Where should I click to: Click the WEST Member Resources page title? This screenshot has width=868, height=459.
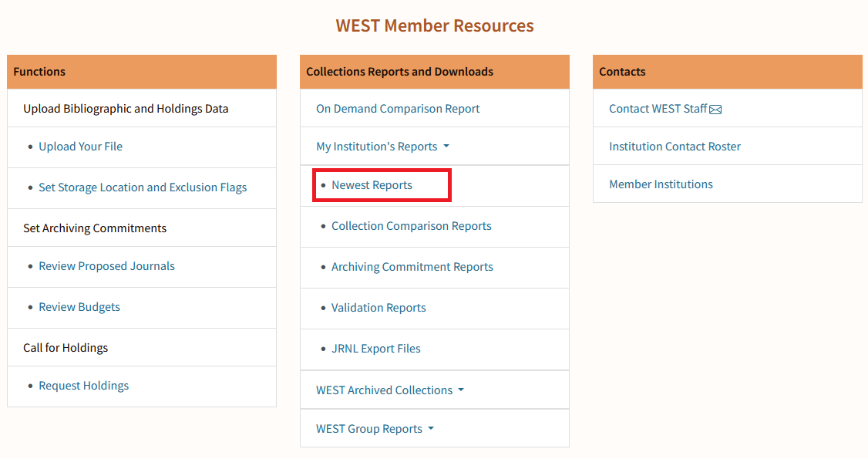[435, 26]
